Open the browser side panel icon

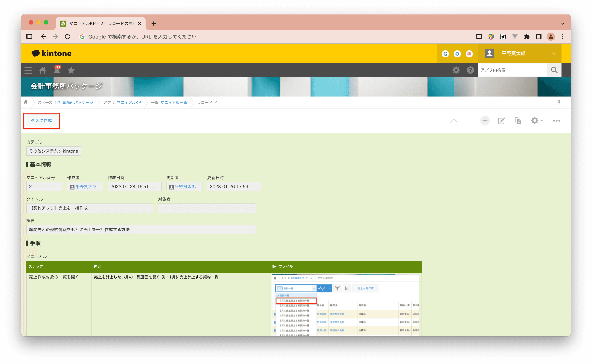point(538,37)
